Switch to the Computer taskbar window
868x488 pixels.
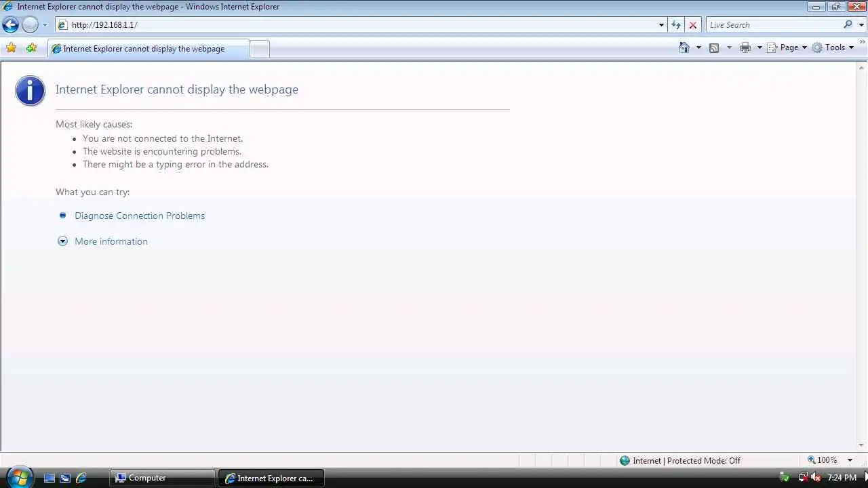tap(162, 478)
